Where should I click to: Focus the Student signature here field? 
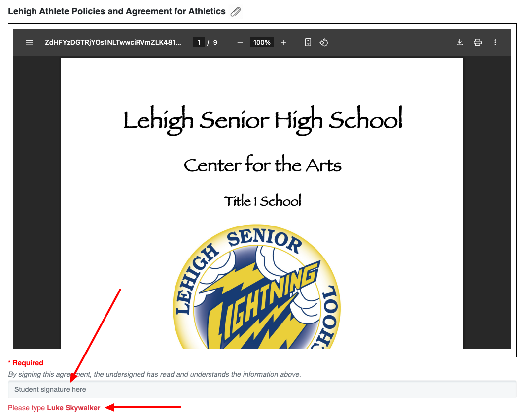262,389
